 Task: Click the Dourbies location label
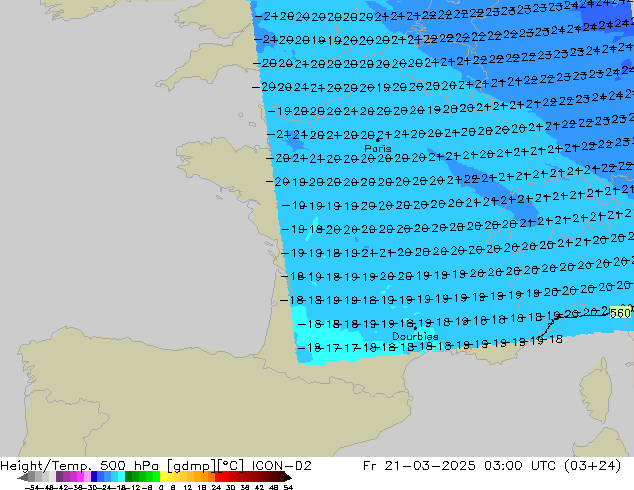click(415, 336)
